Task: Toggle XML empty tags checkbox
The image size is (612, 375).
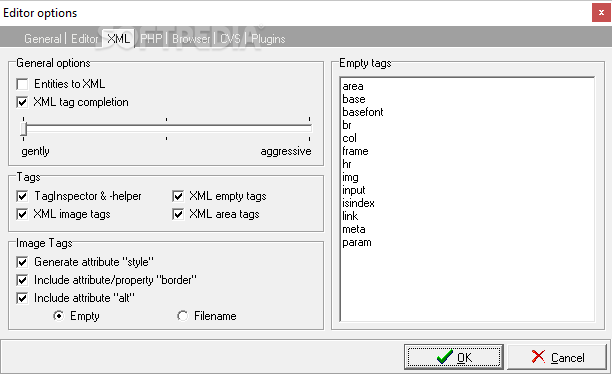Action: click(178, 196)
